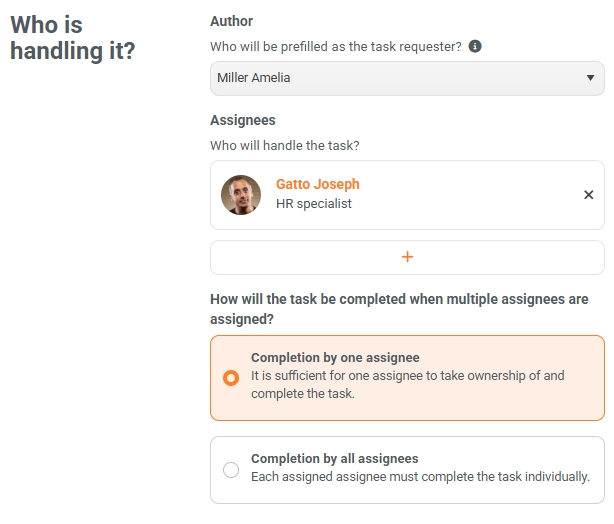Click the prefilled task requester question text
This screenshot has width=614, height=524.
pos(336,47)
